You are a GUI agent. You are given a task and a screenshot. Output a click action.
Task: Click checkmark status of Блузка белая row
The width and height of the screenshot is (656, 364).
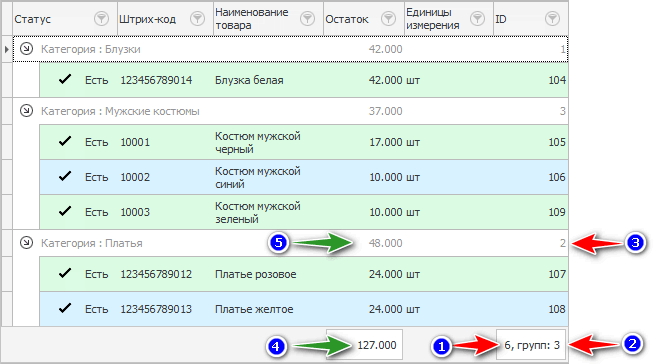click(65, 79)
